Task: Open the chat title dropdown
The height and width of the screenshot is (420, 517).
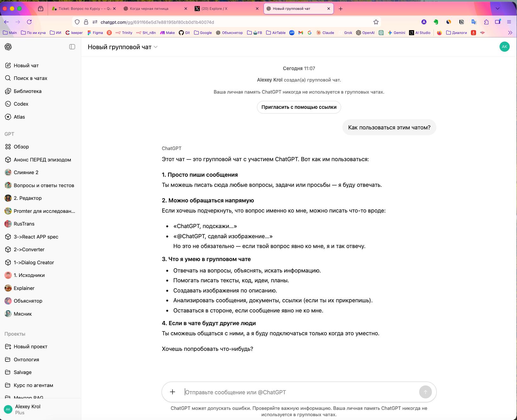Action: (155, 47)
